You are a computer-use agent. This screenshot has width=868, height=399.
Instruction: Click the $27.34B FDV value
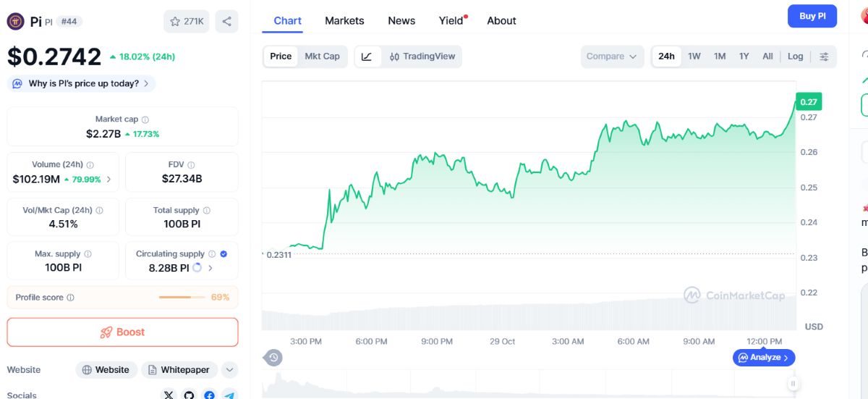181,179
